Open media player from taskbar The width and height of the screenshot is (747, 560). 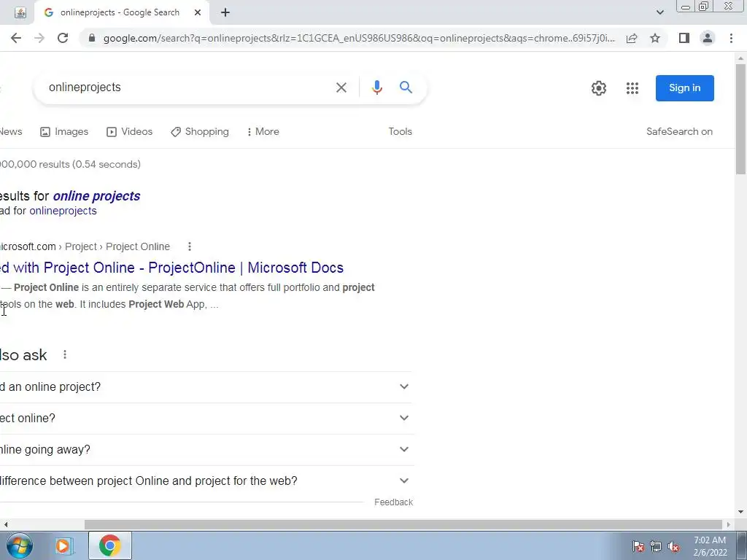63,545
